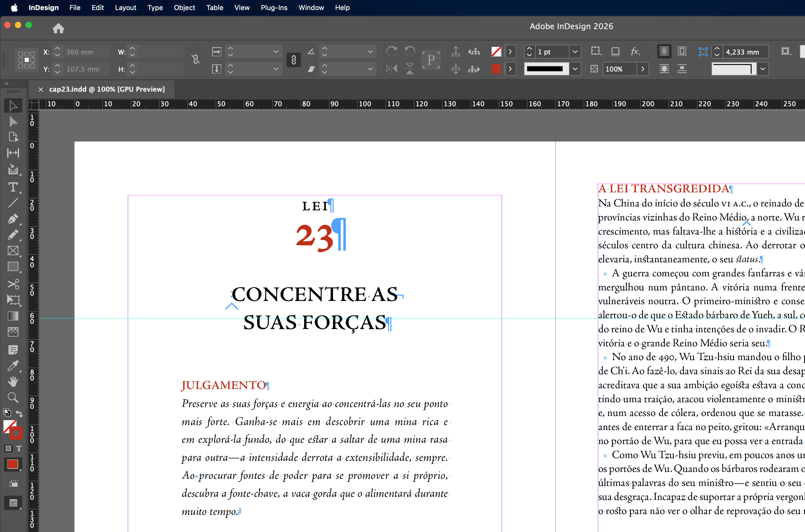Select the Zoom tool
805x532 pixels.
click(x=13, y=397)
